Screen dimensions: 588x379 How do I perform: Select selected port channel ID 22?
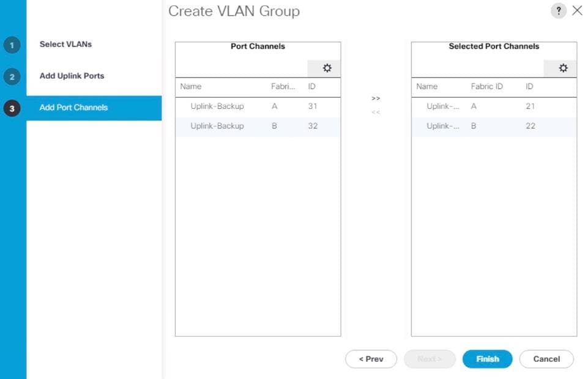point(494,126)
